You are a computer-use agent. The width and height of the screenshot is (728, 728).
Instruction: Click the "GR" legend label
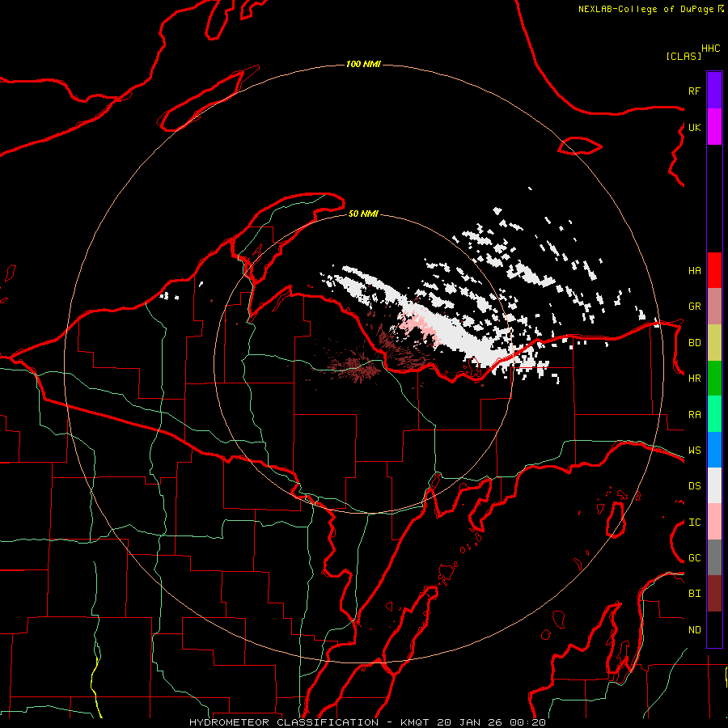pos(694,307)
